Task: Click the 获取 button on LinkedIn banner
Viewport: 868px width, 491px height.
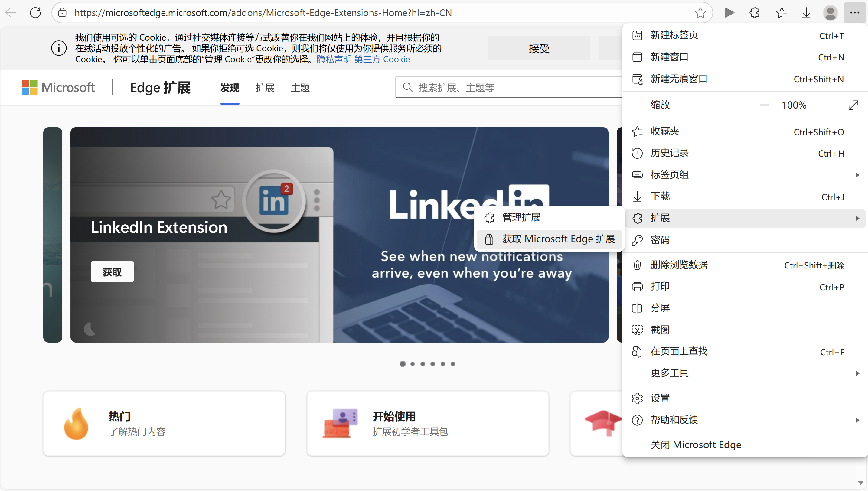Action: tap(112, 272)
